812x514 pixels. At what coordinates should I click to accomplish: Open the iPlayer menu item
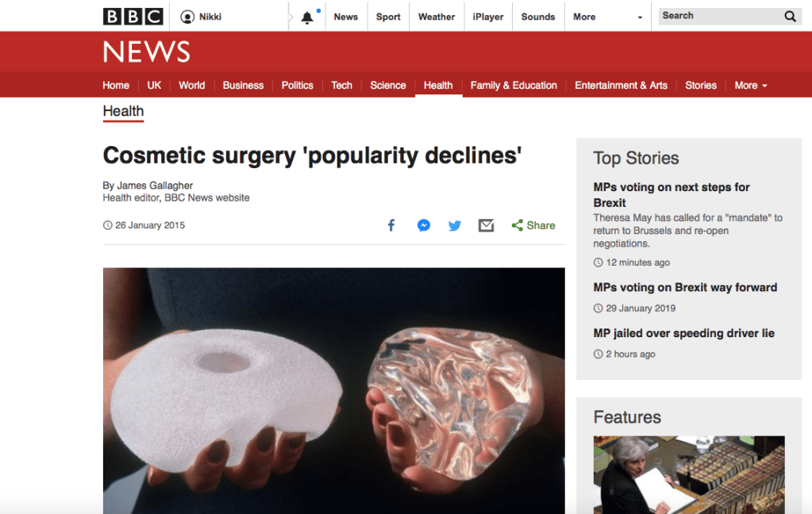488,17
